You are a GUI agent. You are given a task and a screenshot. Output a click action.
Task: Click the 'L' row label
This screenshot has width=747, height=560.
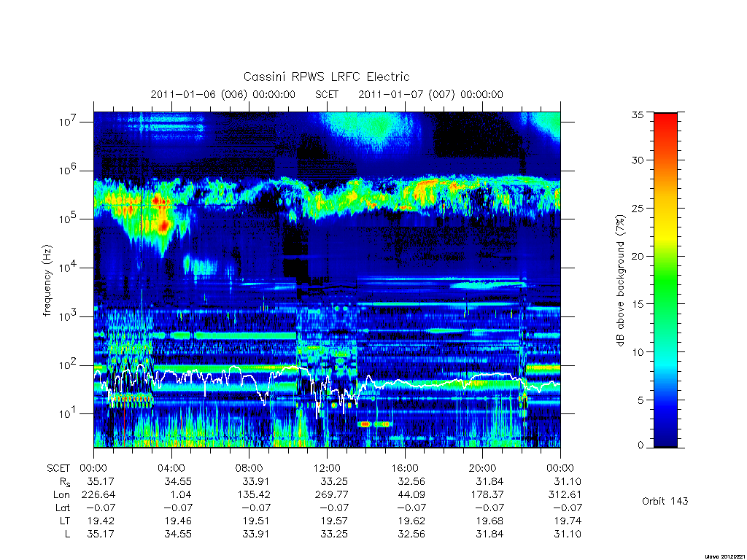(67, 534)
